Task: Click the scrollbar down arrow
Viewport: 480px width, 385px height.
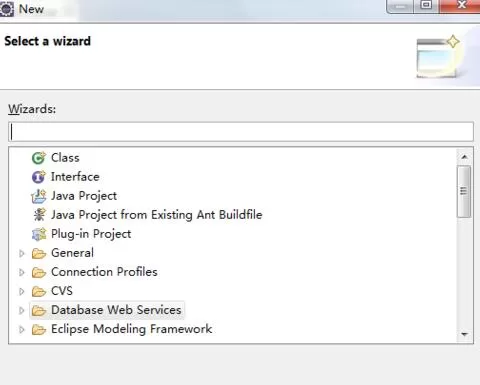Action: tap(465, 334)
